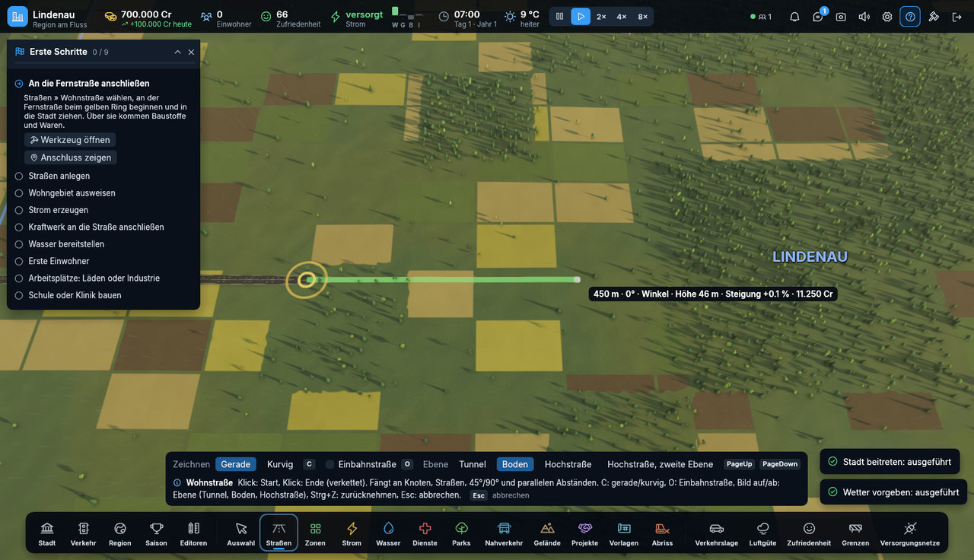Select the Abriss demolish tool
Viewport: 974px width, 560px height.
click(x=662, y=533)
